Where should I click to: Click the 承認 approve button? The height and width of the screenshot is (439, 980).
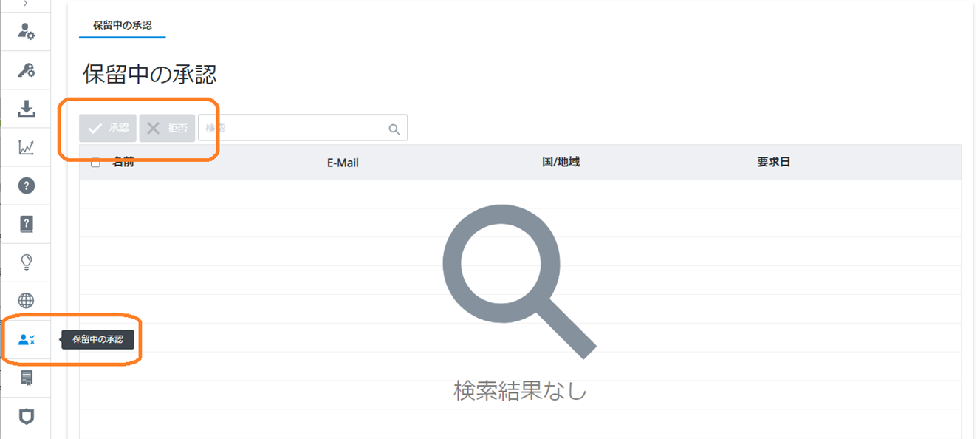point(108,128)
